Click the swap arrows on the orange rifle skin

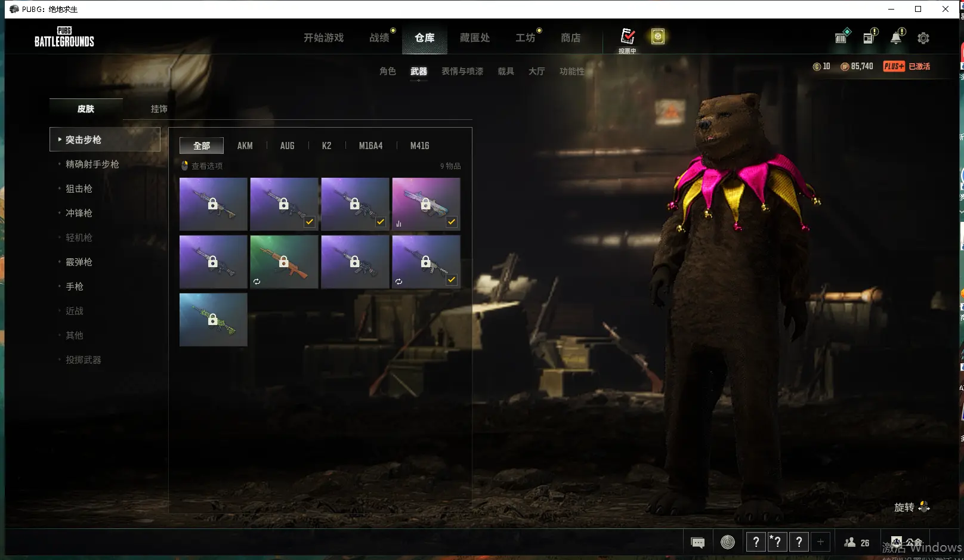pos(257,281)
